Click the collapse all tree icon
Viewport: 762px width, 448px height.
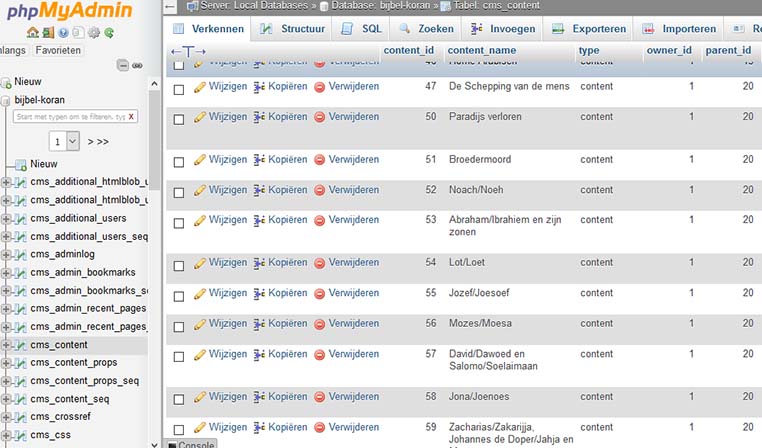(x=123, y=65)
